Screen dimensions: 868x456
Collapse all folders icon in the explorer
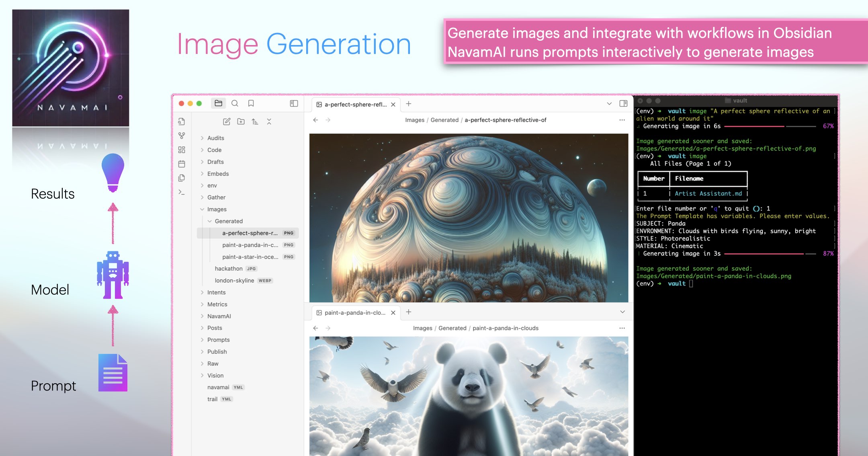[269, 121]
